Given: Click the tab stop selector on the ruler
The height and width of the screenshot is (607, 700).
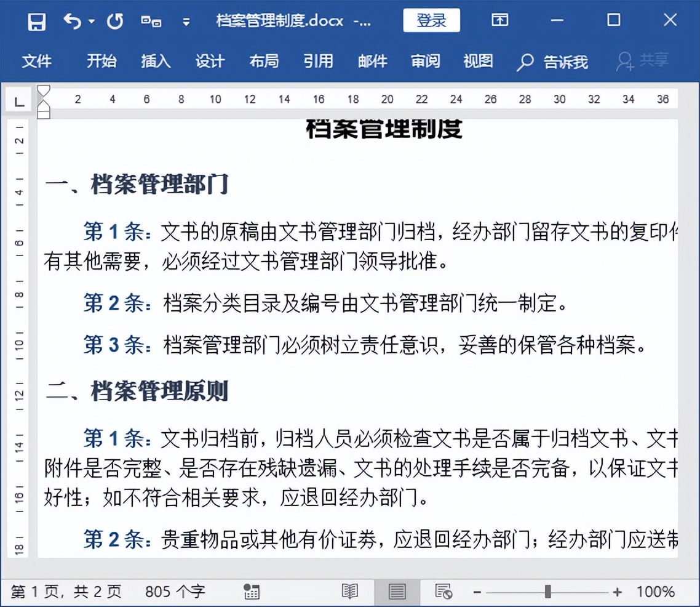Looking at the screenshot, I should 17,100.
